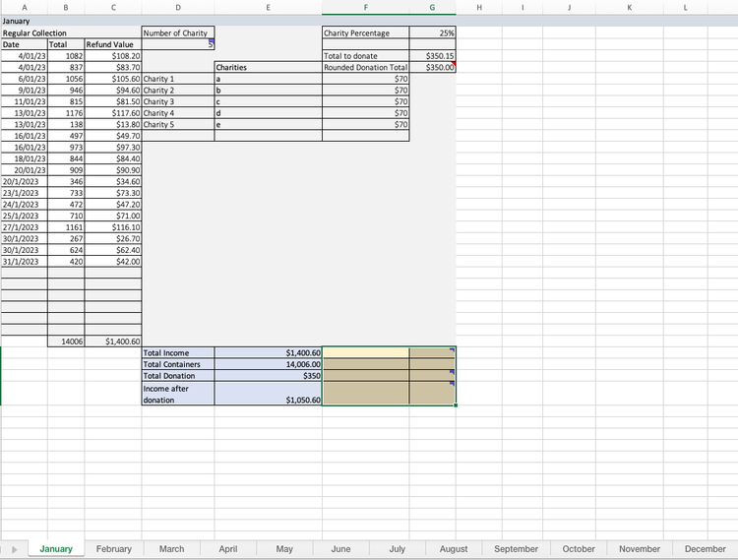The width and height of the screenshot is (738, 560).
Task: Click the Charity Percentage 25% cell
Action: pyautogui.click(x=433, y=32)
